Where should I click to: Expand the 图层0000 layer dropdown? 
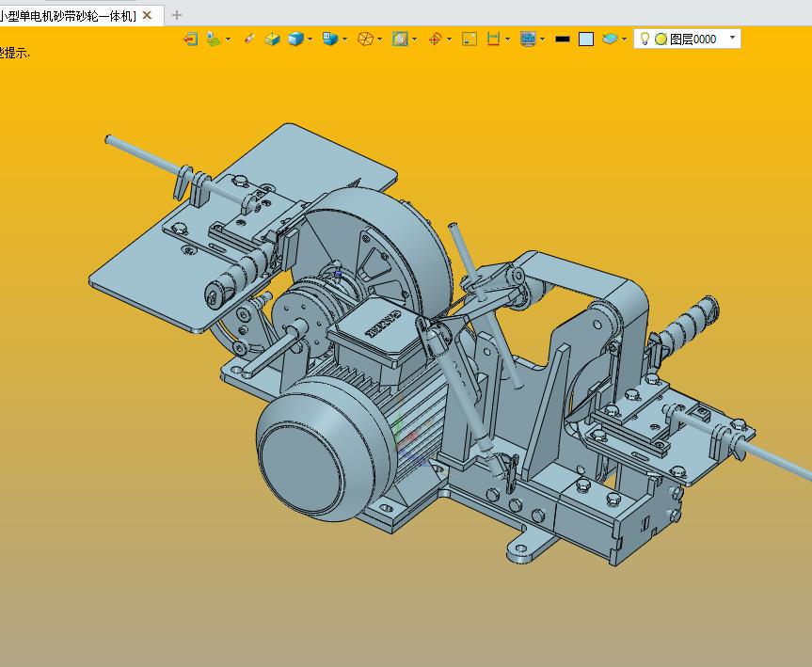732,38
